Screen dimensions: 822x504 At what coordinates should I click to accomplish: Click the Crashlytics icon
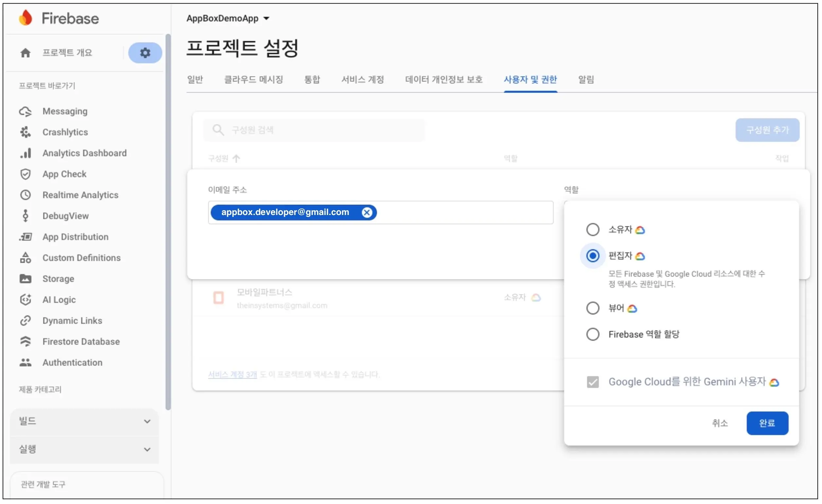point(25,133)
